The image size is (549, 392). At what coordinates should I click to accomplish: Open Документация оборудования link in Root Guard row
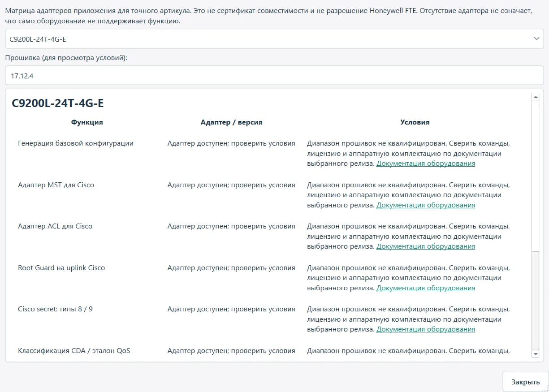pyautogui.click(x=426, y=288)
